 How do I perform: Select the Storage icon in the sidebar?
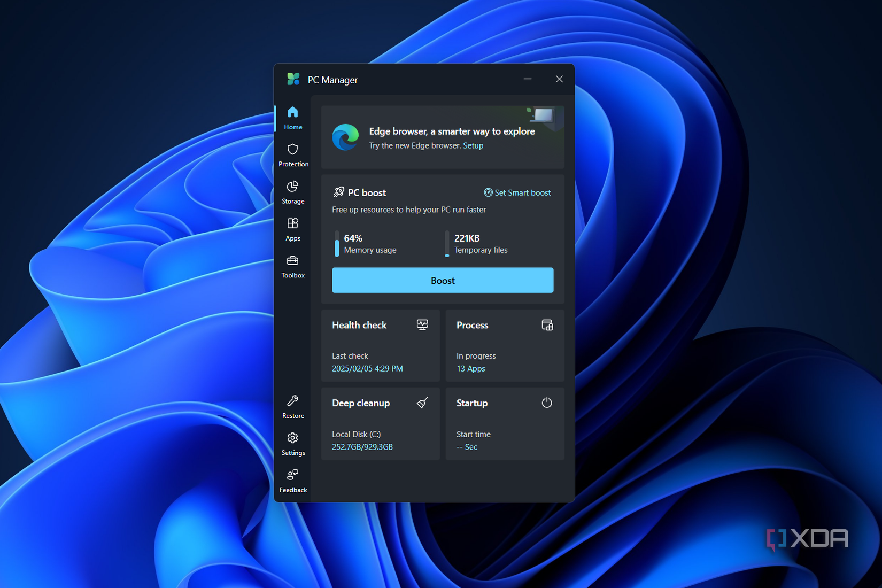[x=293, y=191]
